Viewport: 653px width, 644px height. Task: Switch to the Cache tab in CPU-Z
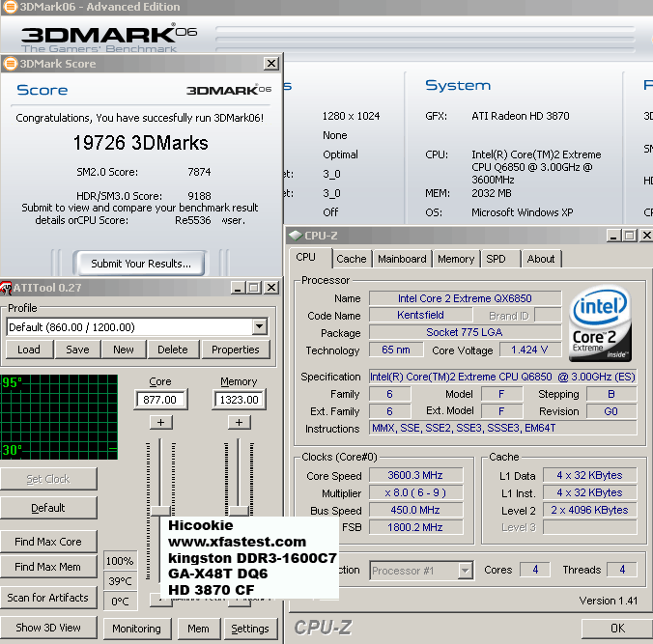coord(352,259)
